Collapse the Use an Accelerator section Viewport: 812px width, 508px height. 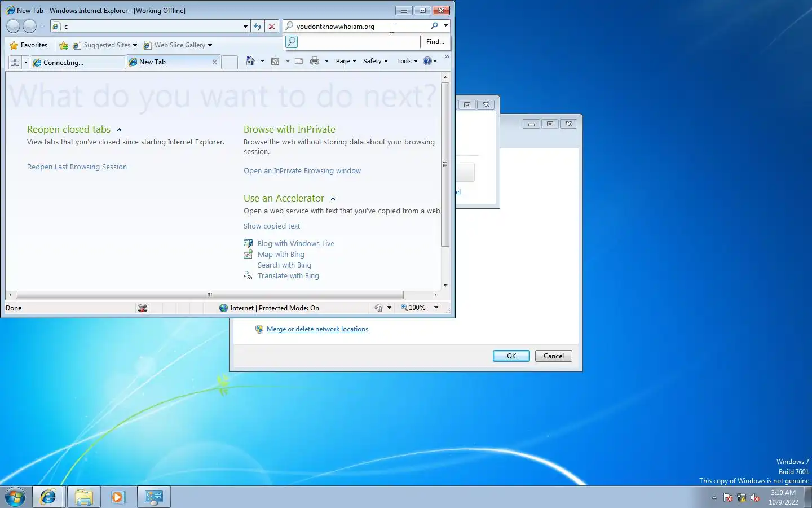pos(333,199)
